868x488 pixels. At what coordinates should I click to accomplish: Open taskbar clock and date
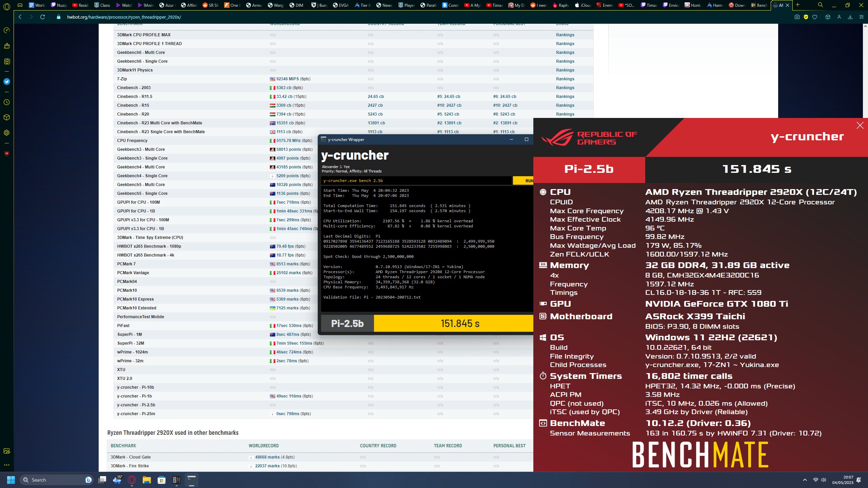[843, 480]
